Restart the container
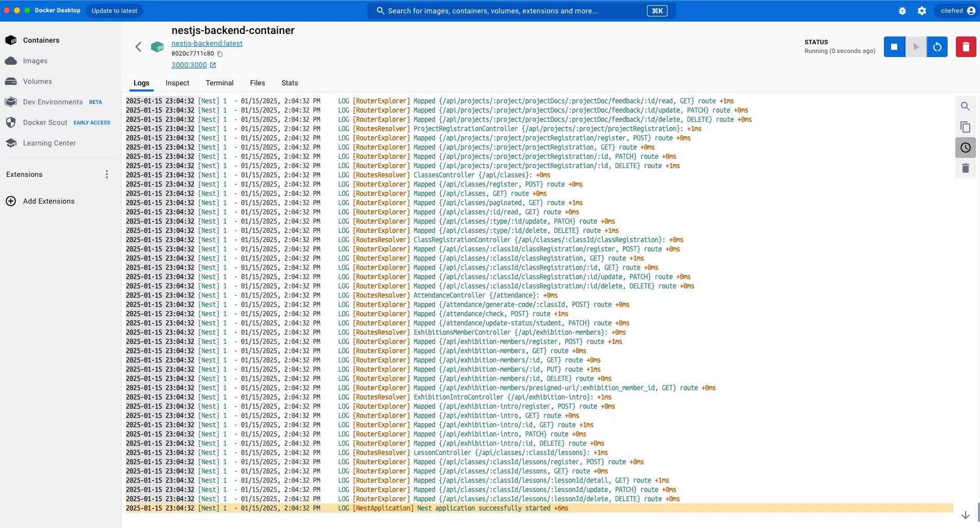 point(937,47)
